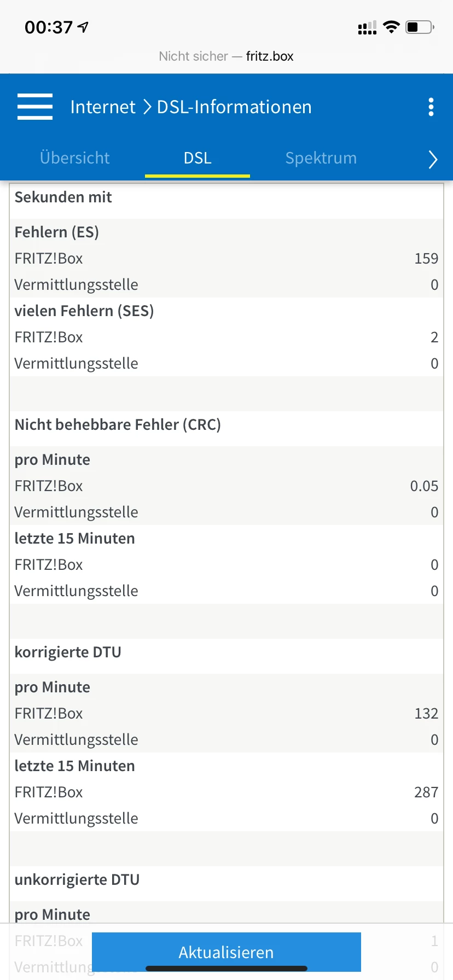The image size is (453, 980).
Task: Tap the home indicator bar at bottom
Action: [x=226, y=969]
